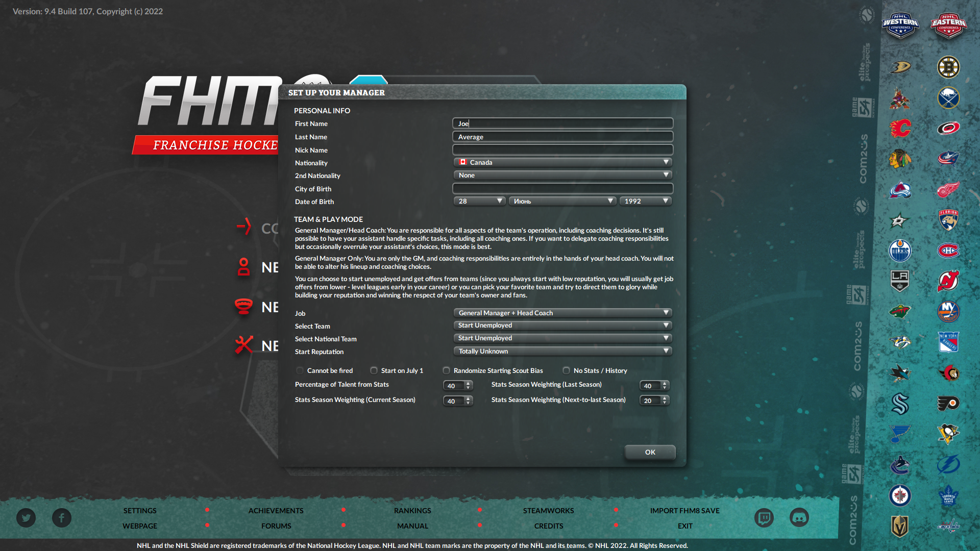Open the Twitch channel icon

[x=764, y=518]
